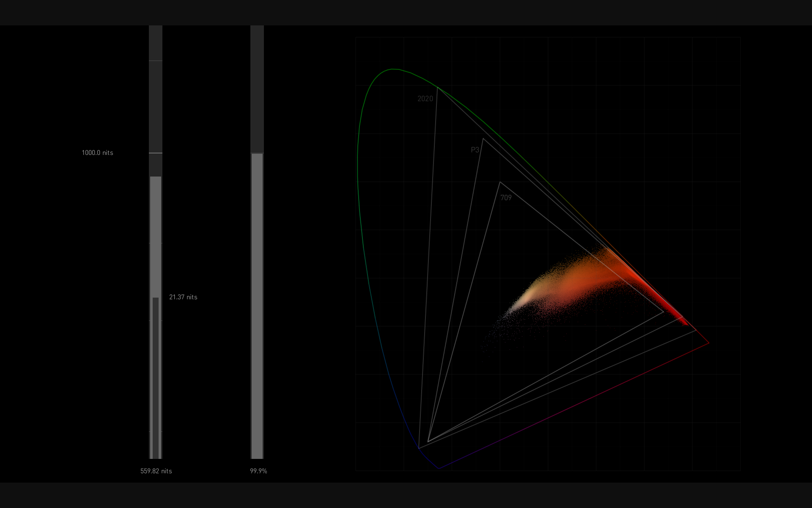Click the 1000.0 nits label
Screen dimensions: 812x508
coord(97,153)
